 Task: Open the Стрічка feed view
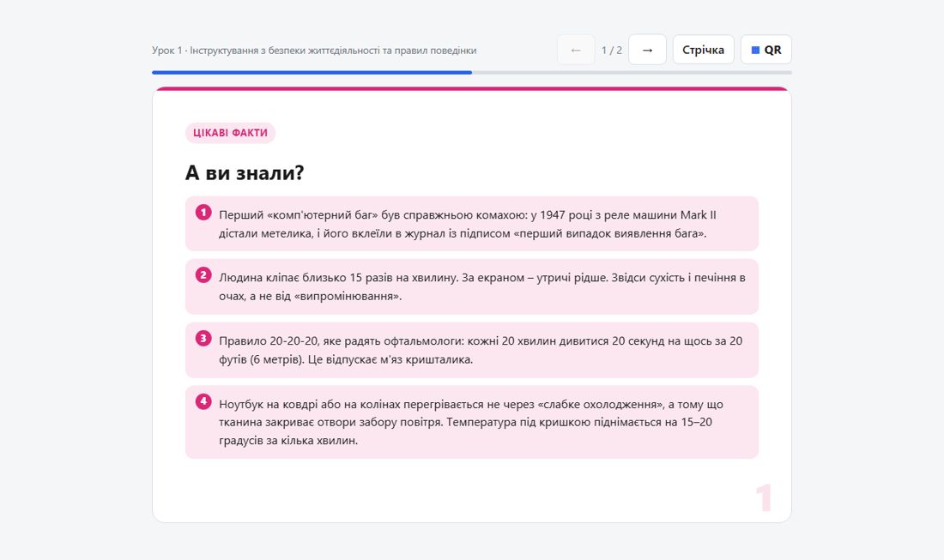point(703,50)
